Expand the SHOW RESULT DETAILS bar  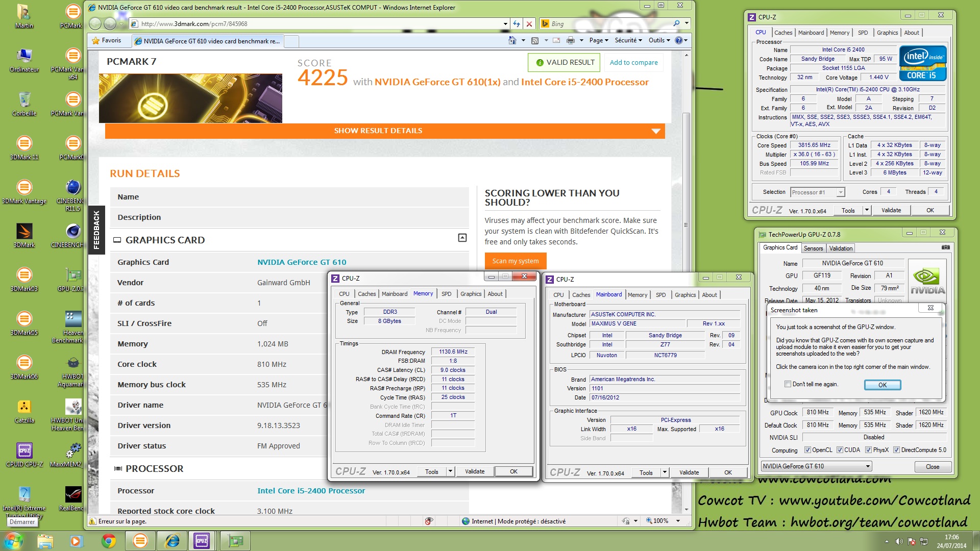coord(385,131)
